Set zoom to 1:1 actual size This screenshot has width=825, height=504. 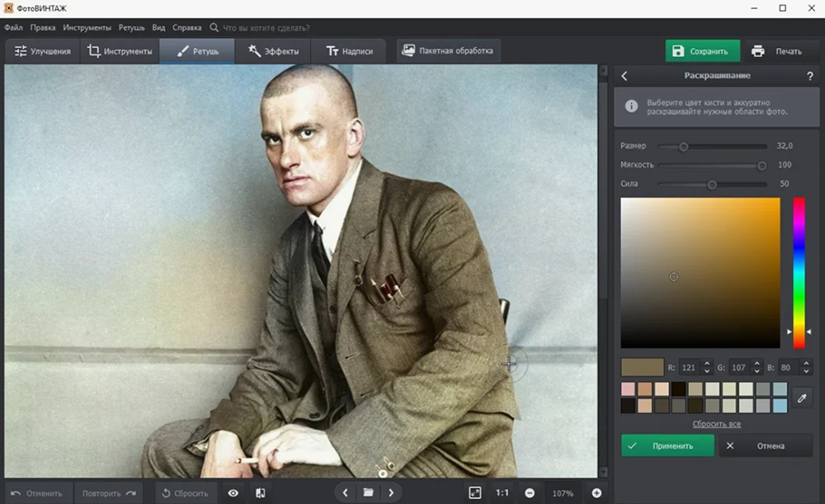click(x=502, y=492)
